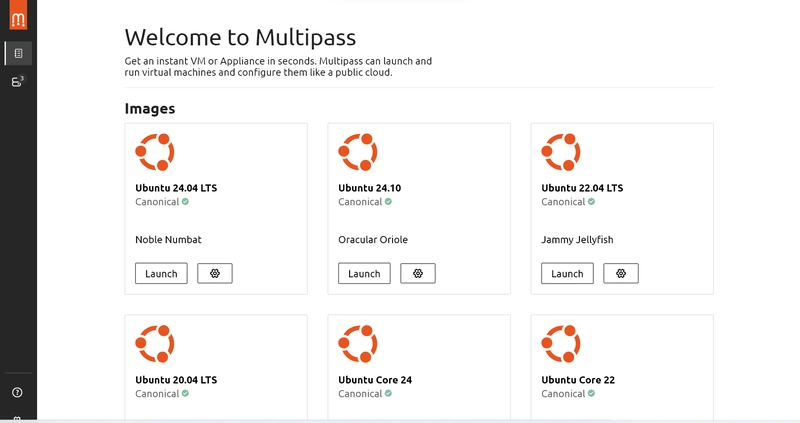Click the Welcome to Multipass heading

(x=240, y=38)
